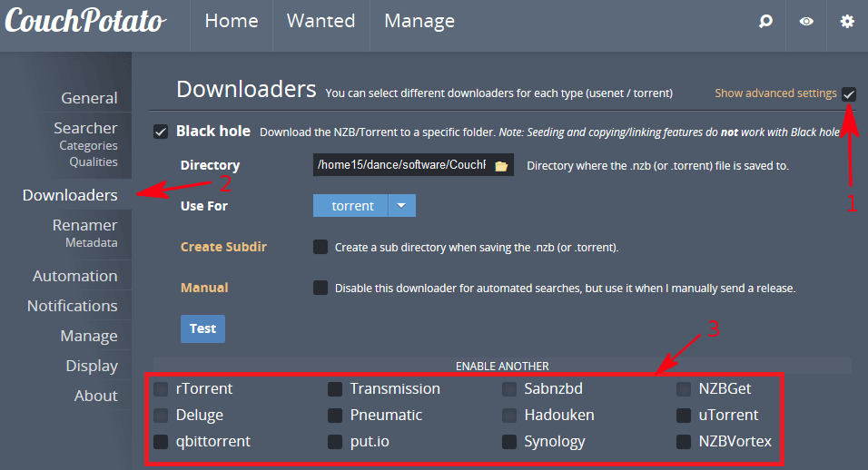
Task: Enable the put.io downloader
Action: [335, 441]
